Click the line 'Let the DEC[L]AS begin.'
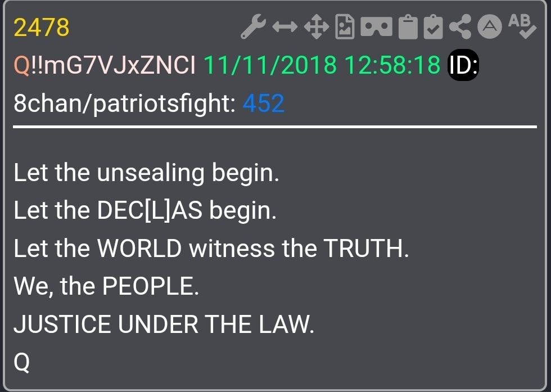 [145, 210]
